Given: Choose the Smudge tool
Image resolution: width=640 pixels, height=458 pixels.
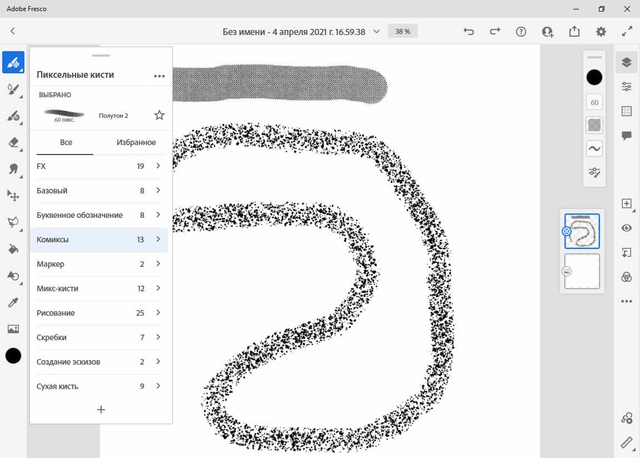Looking at the screenshot, I should 13,169.
